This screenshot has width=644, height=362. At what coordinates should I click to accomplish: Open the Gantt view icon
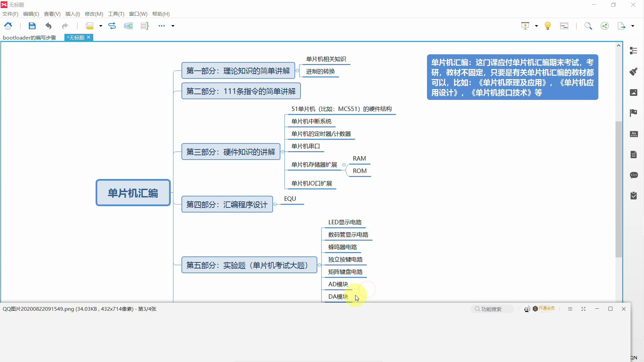(x=564, y=26)
